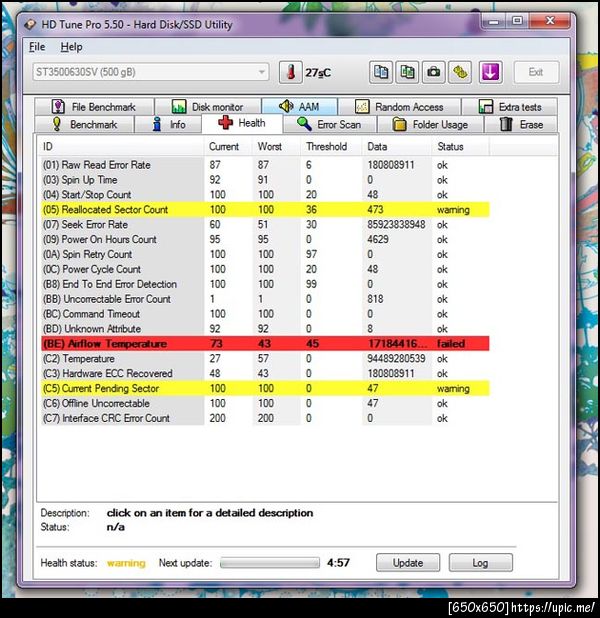Click the copy info to clipboard icon
This screenshot has width=600, height=618.
coord(380,72)
